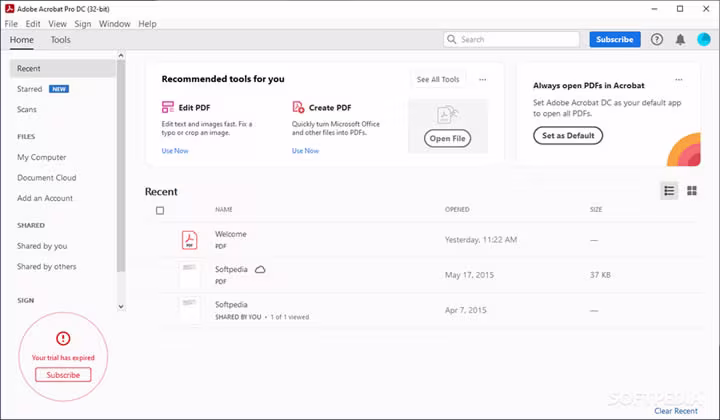The image size is (720, 420).
Task: Open Always open PDFs card ellipsis menu
Action: pos(679,79)
